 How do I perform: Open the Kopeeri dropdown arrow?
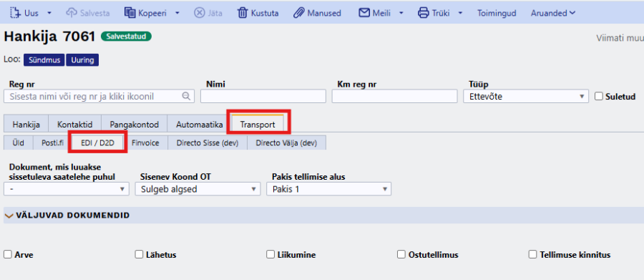(x=177, y=13)
